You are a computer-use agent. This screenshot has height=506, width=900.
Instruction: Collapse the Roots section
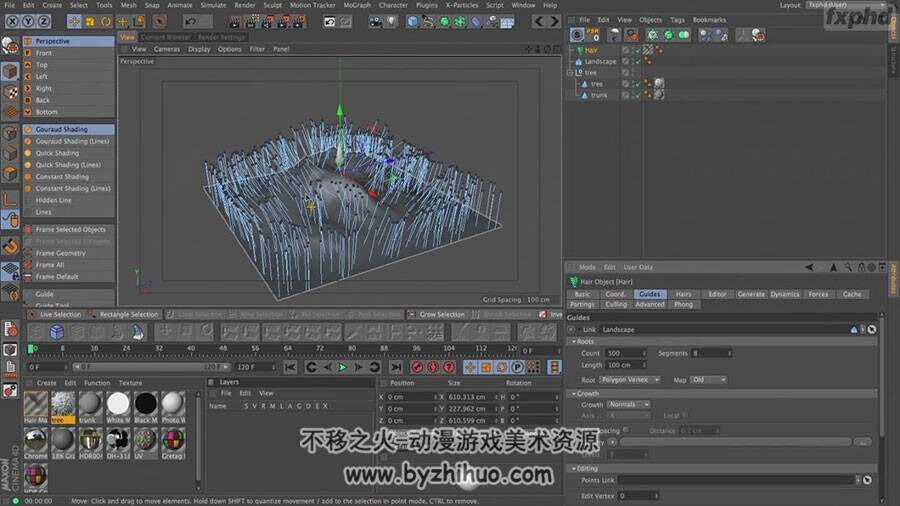(574, 341)
